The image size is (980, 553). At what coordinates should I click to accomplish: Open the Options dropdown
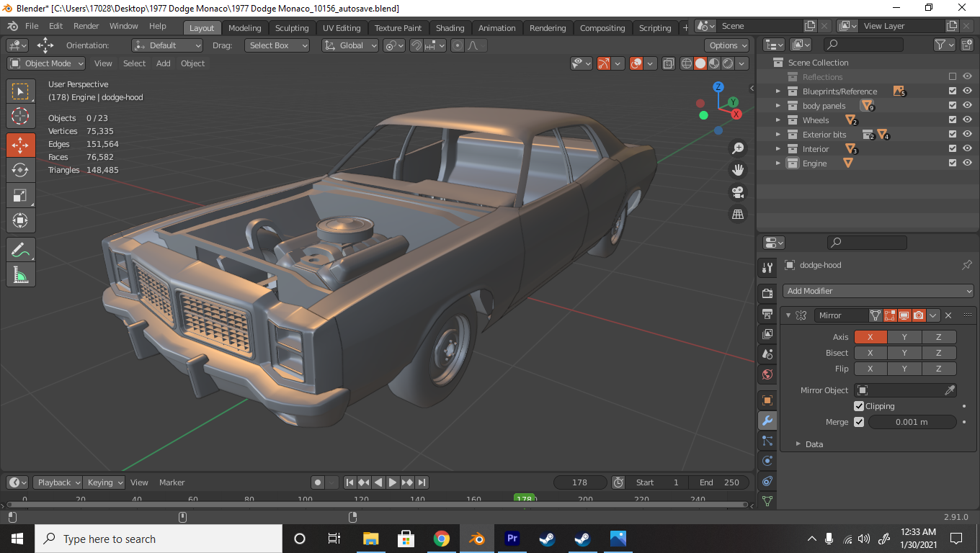[727, 45]
